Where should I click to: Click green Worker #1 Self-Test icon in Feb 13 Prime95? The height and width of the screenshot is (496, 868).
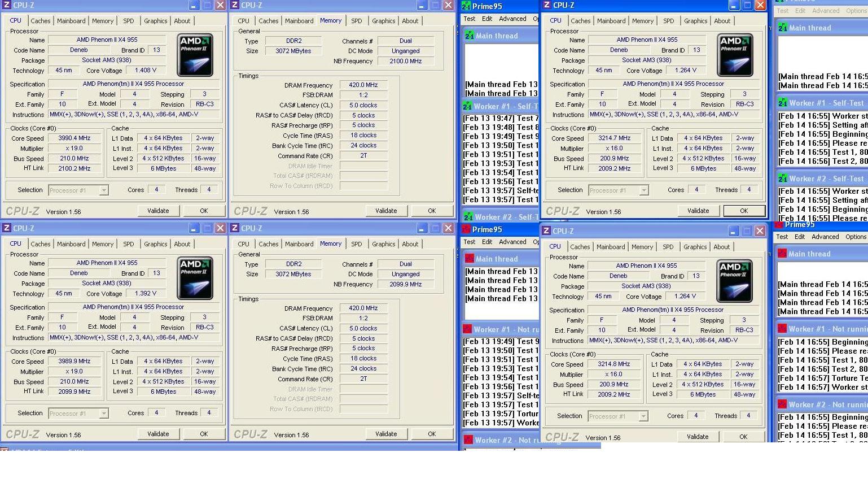click(x=467, y=106)
